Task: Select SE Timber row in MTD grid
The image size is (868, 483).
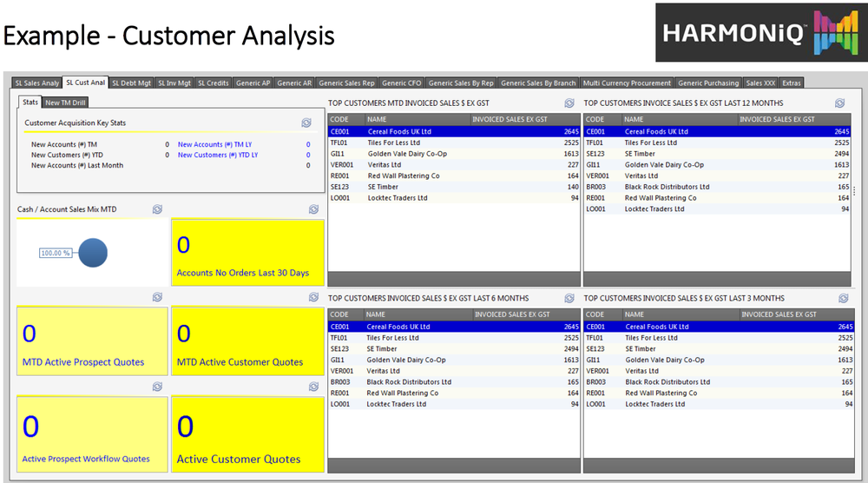Action: click(x=454, y=188)
